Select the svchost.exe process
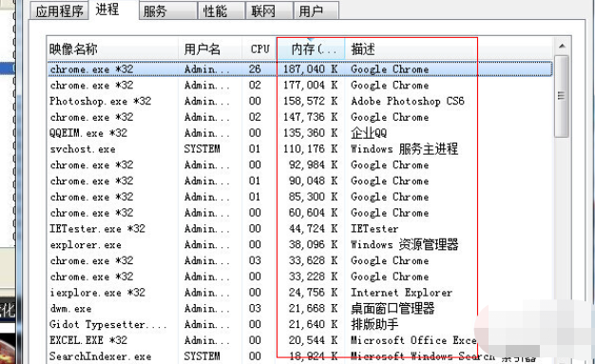 pyautogui.click(x=299, y=149)
